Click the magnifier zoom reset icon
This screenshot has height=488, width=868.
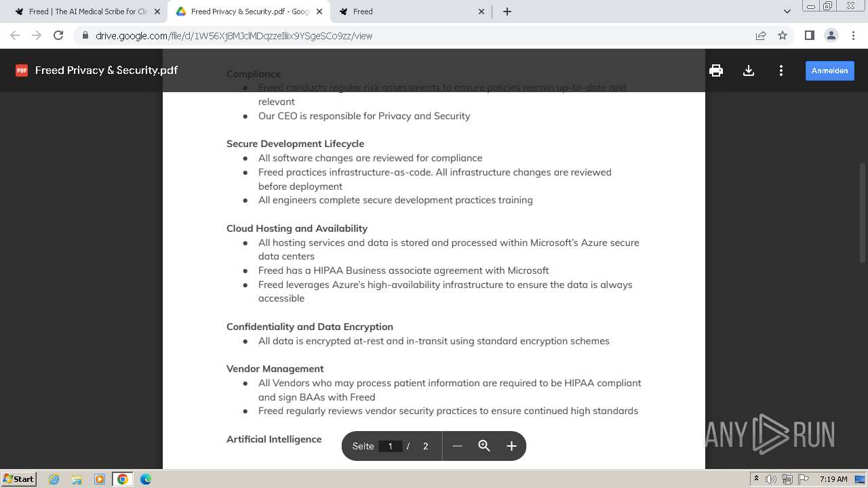pos(484,446)
